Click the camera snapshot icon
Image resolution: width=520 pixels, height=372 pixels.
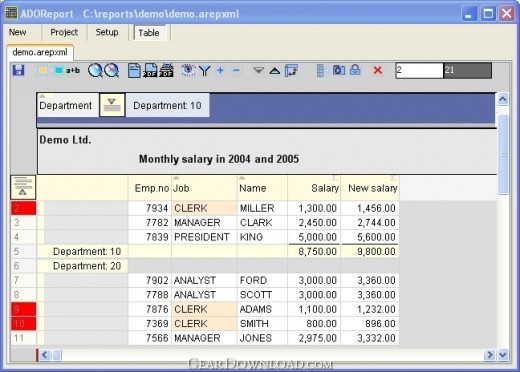click(x=339, y=70)
